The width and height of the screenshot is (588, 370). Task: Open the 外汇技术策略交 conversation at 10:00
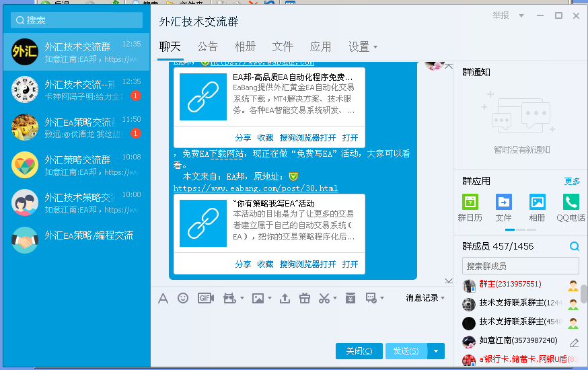coord(76,202)
